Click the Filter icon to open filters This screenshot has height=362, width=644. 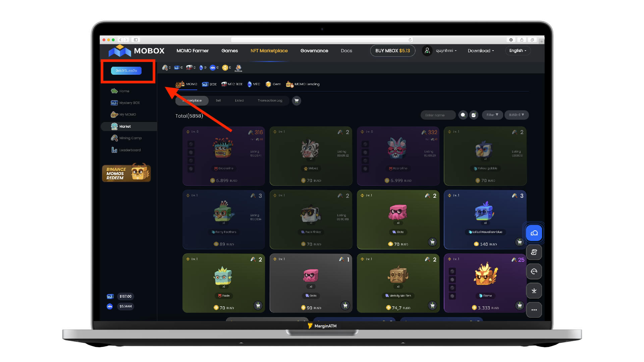pyautogui.click(x=492, y=115)
